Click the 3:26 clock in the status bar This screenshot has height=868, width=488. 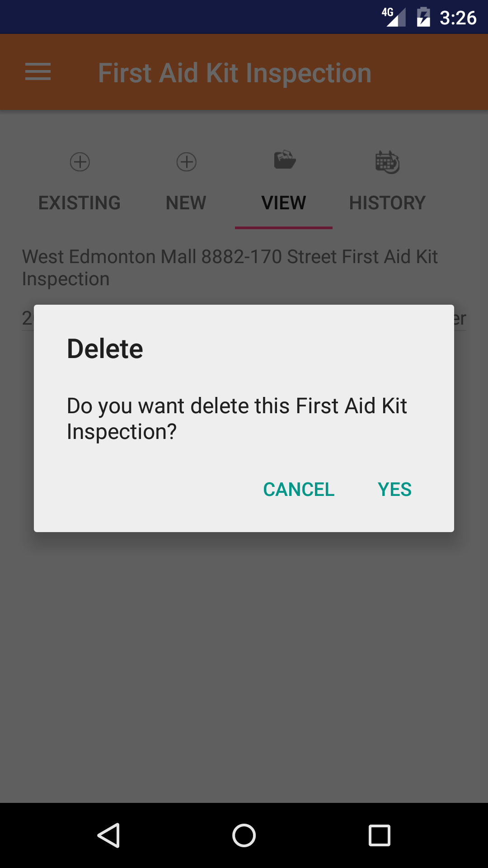click(458, 18)
